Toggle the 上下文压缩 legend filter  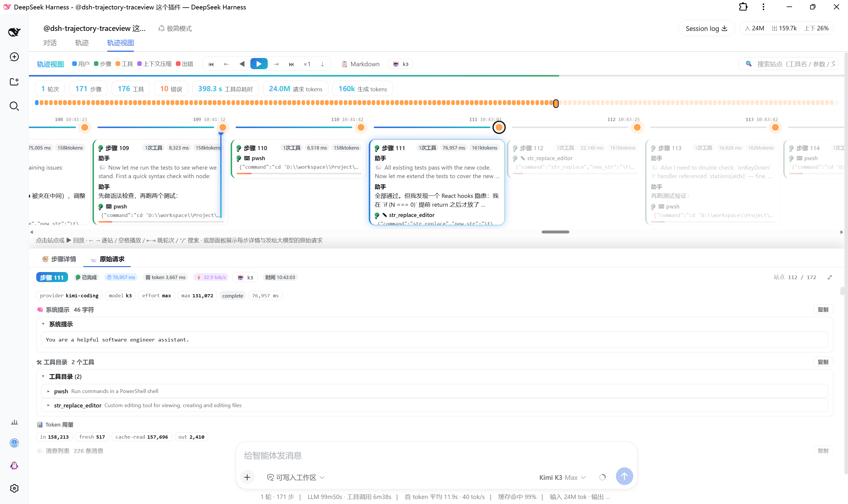[155, 64]
